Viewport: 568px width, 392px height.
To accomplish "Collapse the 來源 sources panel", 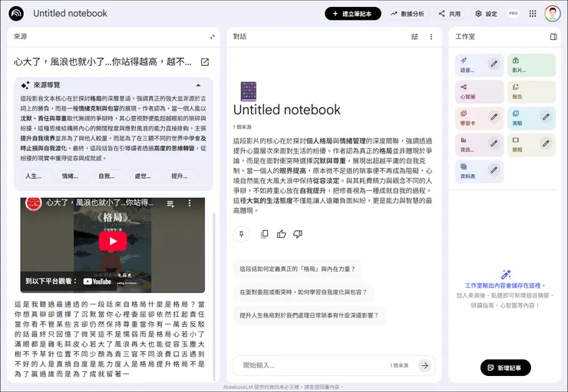I will [x=213, y=37].
